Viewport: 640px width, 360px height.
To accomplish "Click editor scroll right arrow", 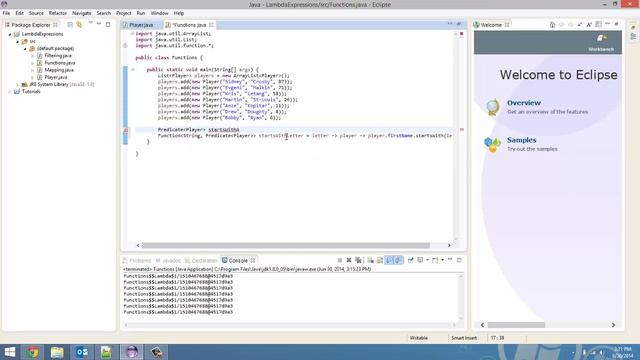I will click(449, 245).
